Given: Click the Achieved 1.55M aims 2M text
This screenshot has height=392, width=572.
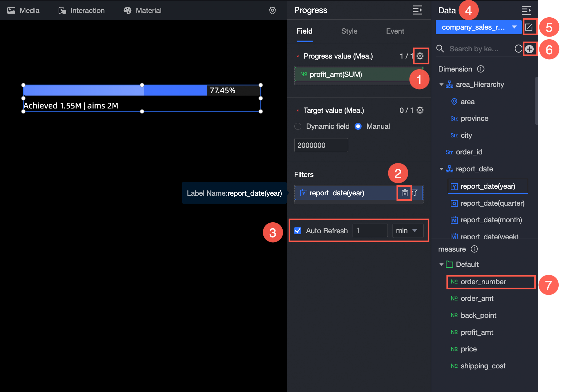Looking at the screenshot, I should coord(71,106).
